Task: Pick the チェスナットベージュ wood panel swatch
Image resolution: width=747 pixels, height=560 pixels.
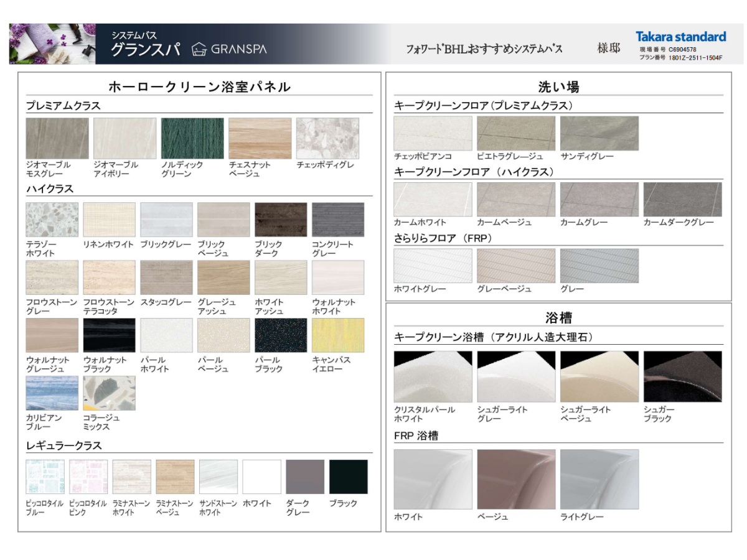Action: tap(260, 138)
